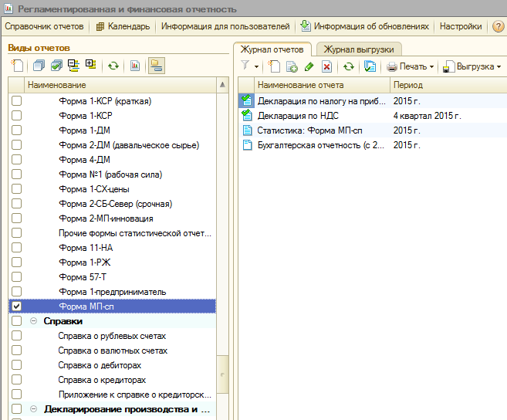
Task: Click the copy report icon with green plus
Action: pos(292,67)
